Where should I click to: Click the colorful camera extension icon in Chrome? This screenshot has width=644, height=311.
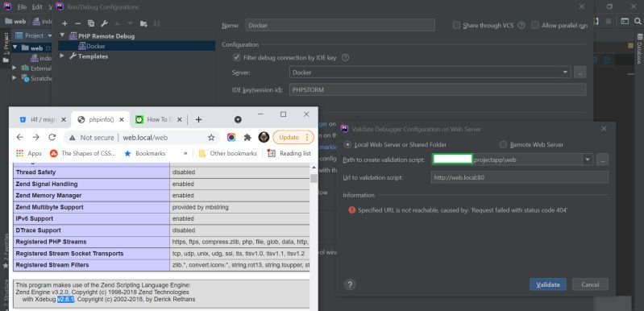click(x=231, y=138)
